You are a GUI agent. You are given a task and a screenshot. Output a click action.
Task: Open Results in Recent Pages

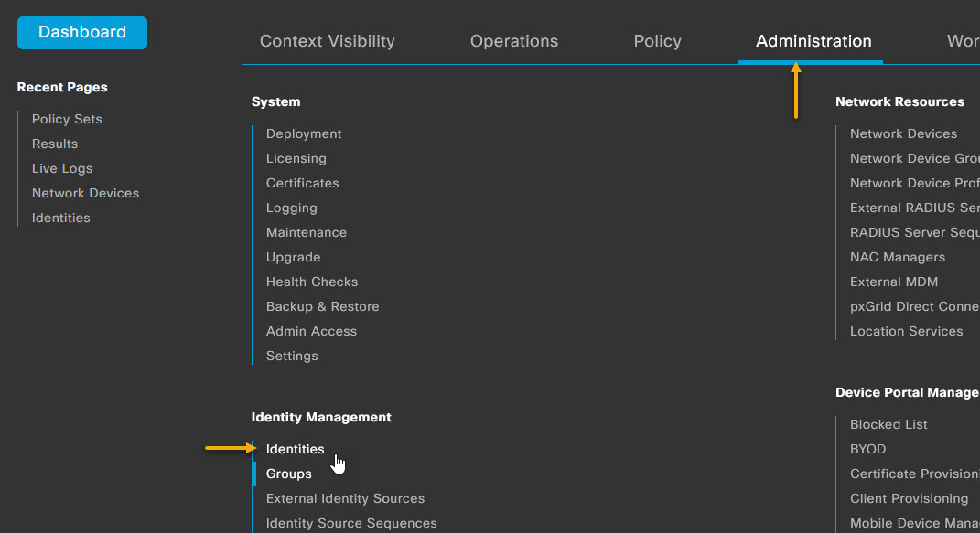[x=55, y=144]
